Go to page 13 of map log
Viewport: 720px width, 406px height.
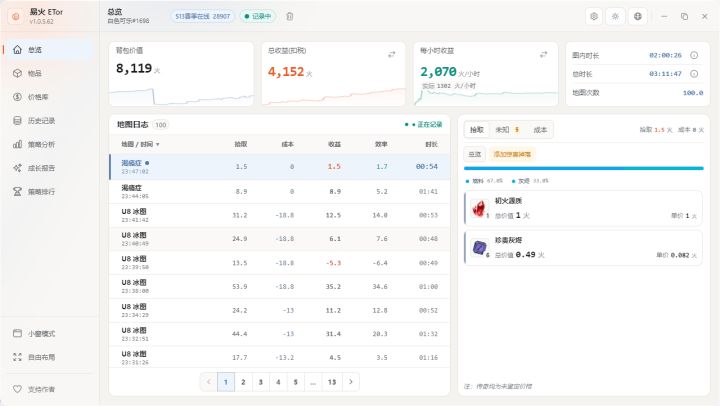tap(332, 382)
